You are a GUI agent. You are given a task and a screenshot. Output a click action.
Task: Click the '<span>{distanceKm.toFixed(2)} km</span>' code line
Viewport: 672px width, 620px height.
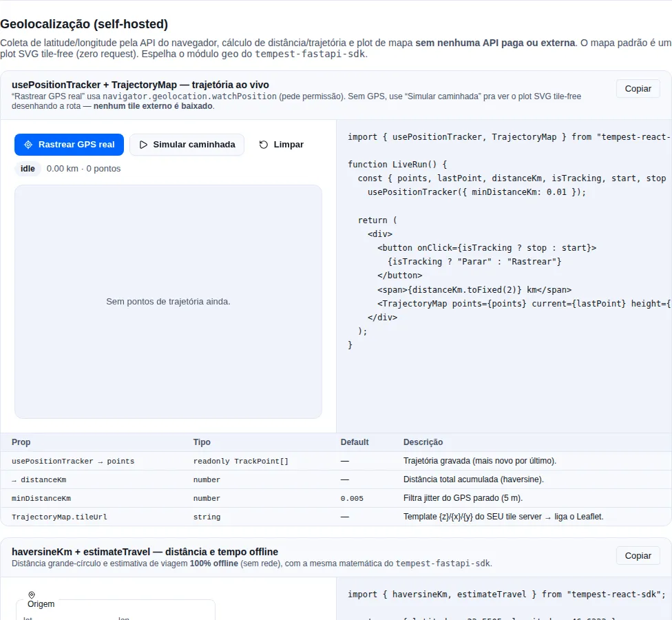(474, 290)
